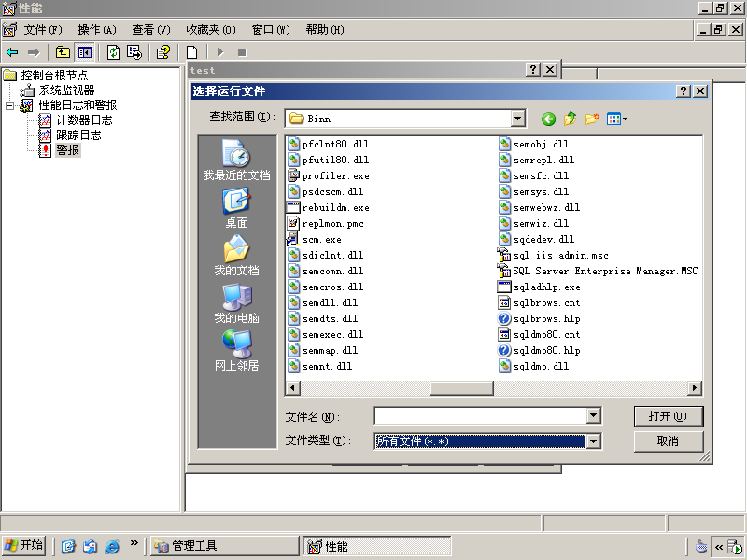Create a new folder using the dialog icon

click(x=592, y=119)
